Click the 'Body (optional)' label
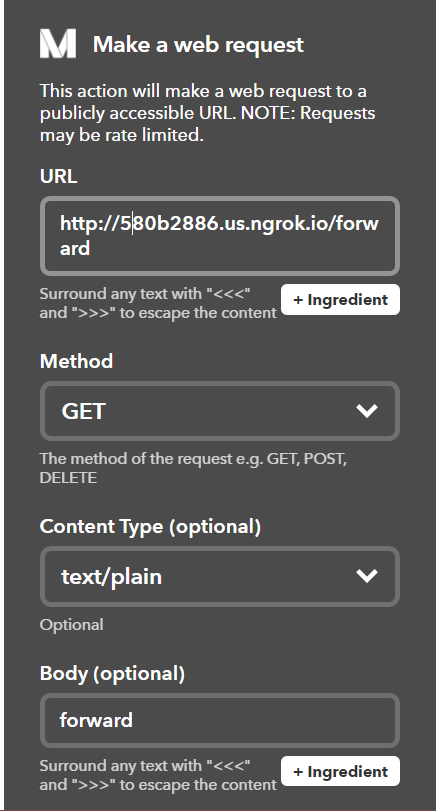 pyautogui.click(x=112, y=673)
